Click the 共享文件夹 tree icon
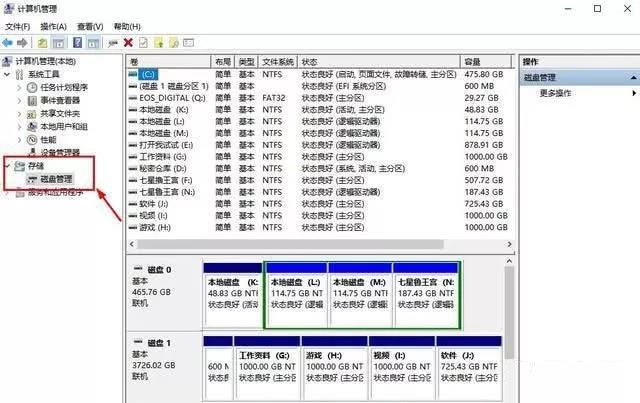The height and width of the screenshot is (403, 640). click(32, 114)
